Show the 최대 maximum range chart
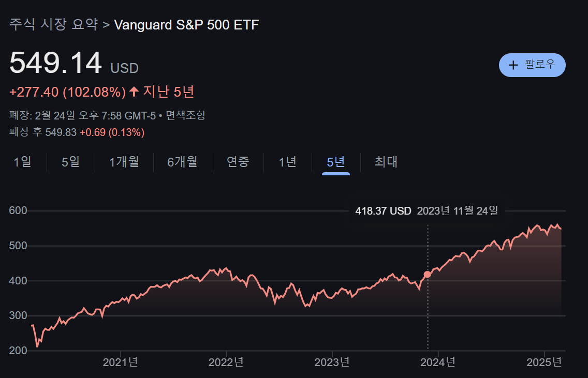Image resolution: width=588 pixels, height=378 pixels. coord(386,162)
